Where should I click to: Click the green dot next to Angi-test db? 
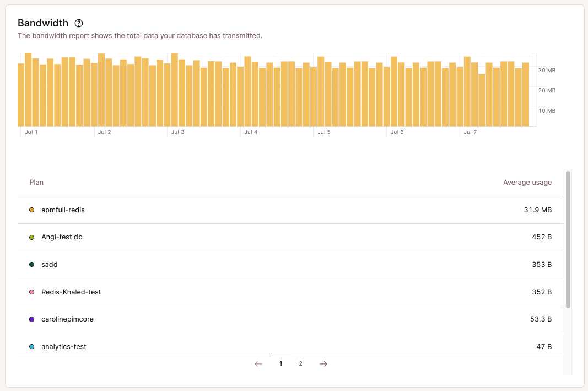point(31,237)
